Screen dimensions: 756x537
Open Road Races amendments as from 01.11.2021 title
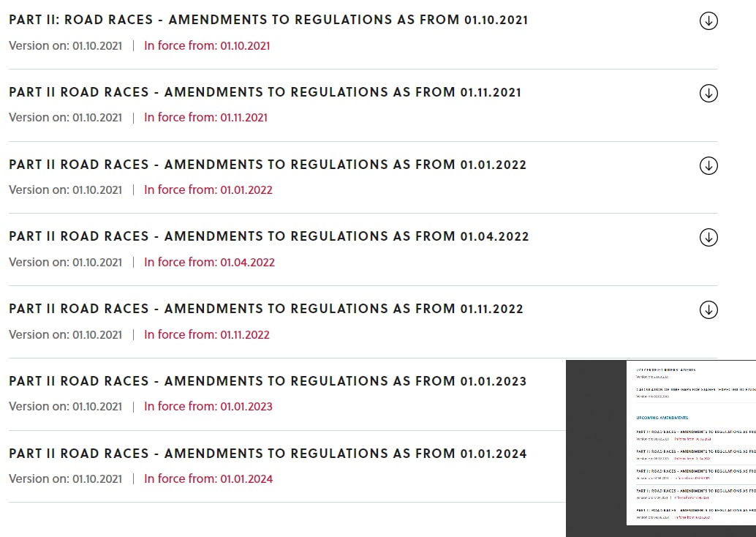pos(265,92)
